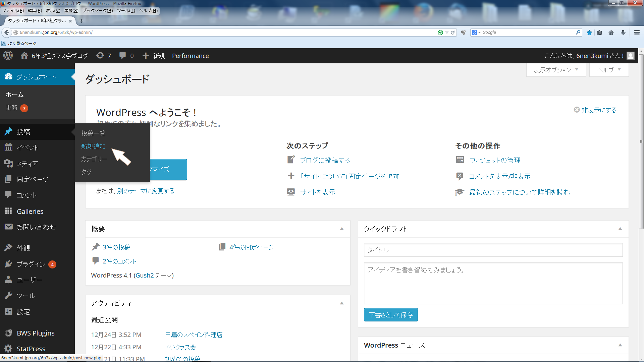Open the WordPress logo menu

(x=8, y=56)
